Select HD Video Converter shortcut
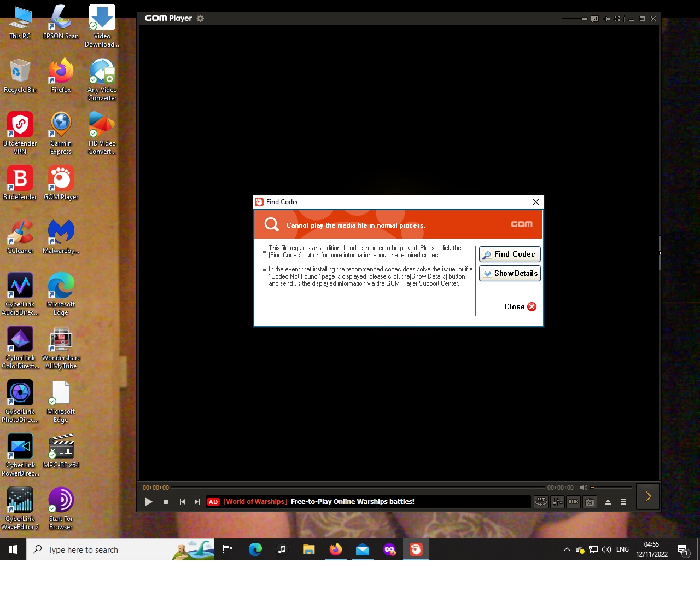The height and width of the screenshot is (591, 700). point(102,134)
